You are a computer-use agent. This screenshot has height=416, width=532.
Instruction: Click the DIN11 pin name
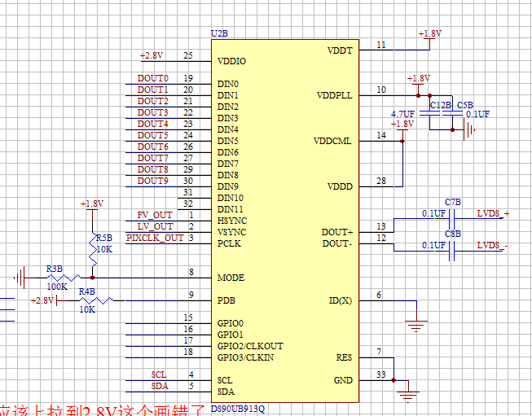tap(231, 209)
